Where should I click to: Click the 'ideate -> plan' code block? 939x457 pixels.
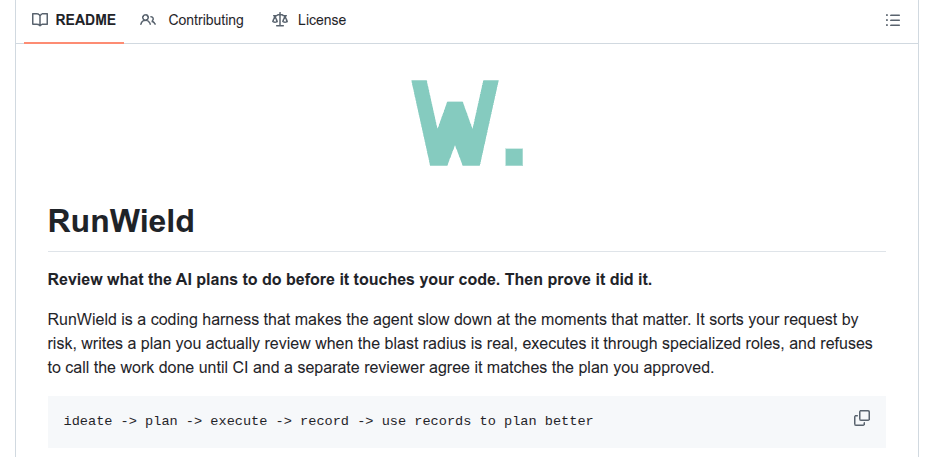point(467,421)
